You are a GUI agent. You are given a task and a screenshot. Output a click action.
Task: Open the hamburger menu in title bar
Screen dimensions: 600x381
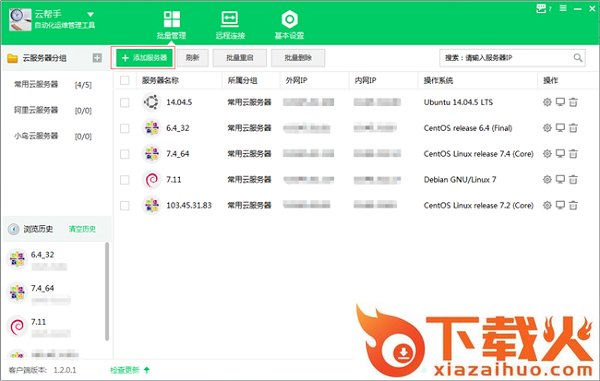tap(563, 8)
